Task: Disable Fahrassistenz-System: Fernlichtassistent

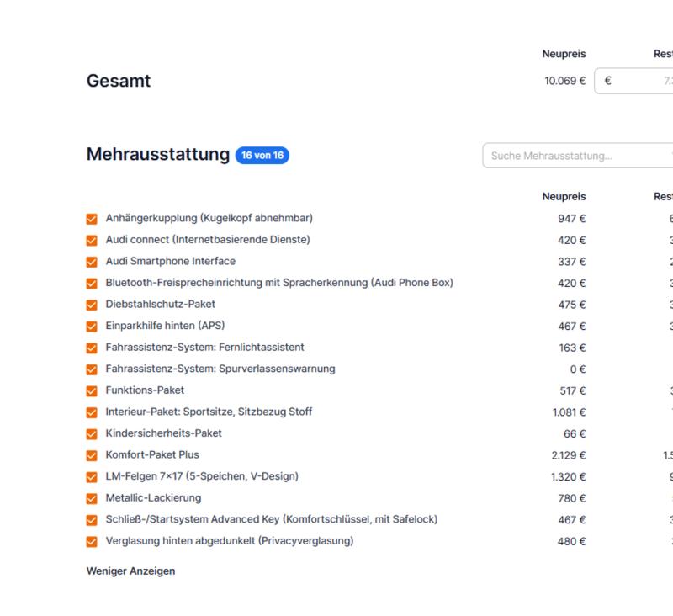Action: tap(93, 348)
